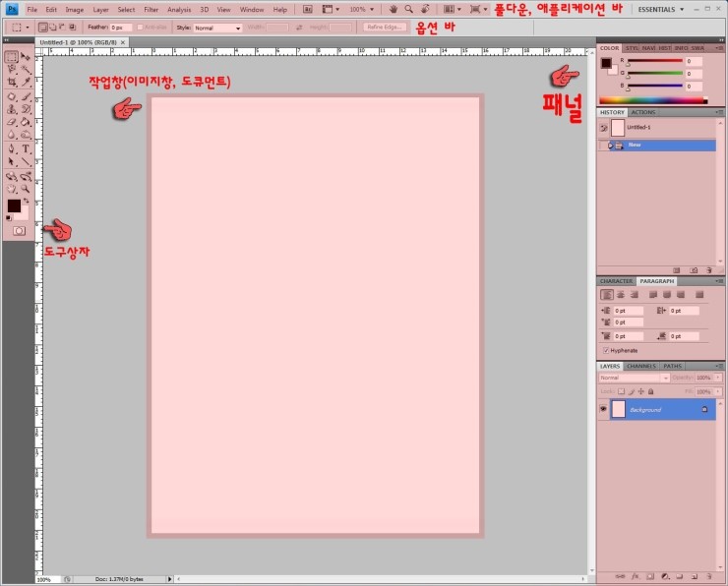Select the Spot Healing Brush tool
728x586 pixels.
click(x=12, y=96)
